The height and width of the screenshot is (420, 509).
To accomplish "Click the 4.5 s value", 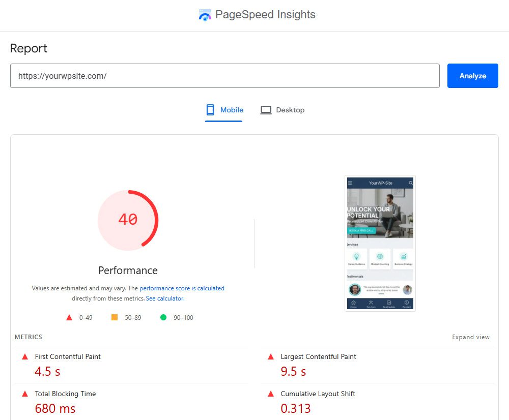I will 47,372.
